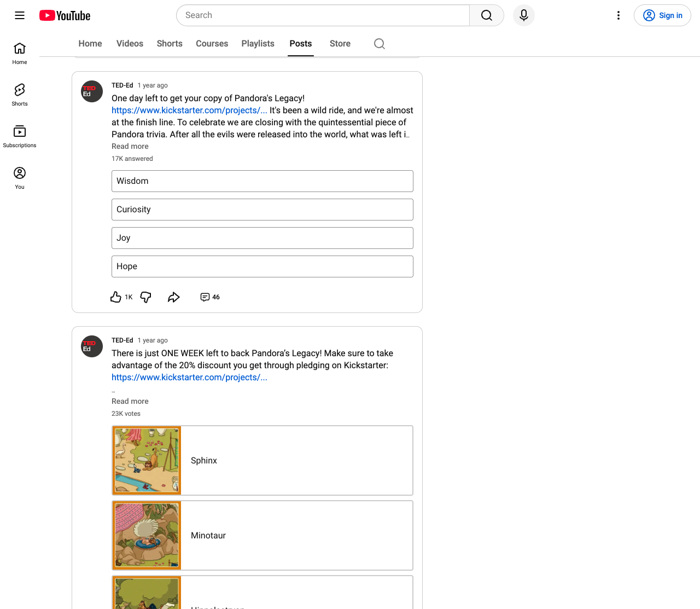This screenshot has width=700, height=609.
Task: Click the Minotaur poll thumbnail image
Action: [x=147, y=536]
